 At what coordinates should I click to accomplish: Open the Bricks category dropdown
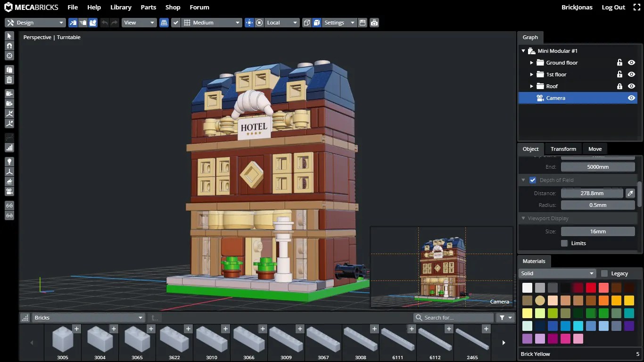click(x=88, y=318)
